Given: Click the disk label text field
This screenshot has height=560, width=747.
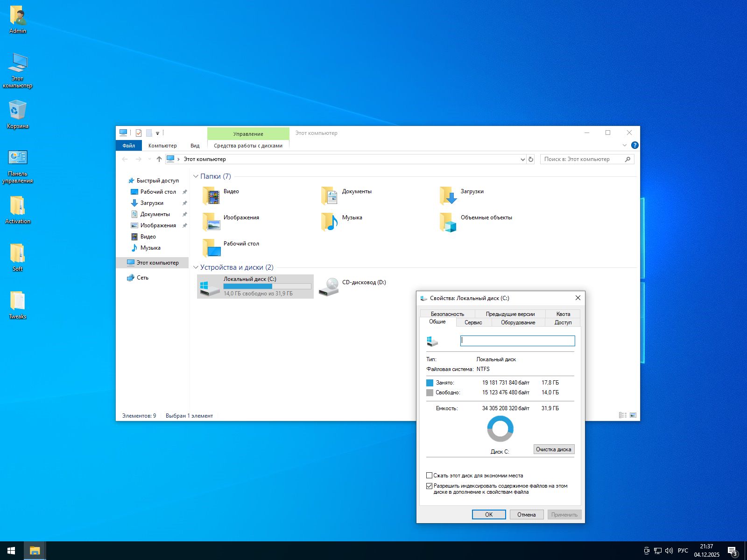Looking at the screenshot, I should click(x=517, y=341).
